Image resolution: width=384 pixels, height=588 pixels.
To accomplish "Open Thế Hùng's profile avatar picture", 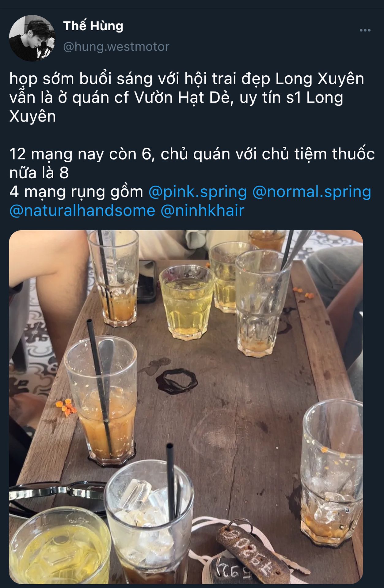I will 32,38.
